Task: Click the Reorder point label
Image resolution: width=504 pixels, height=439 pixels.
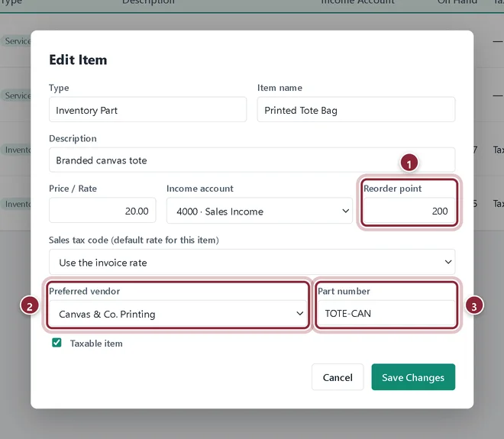Action: pyautogui.click(x=393, y=189)
